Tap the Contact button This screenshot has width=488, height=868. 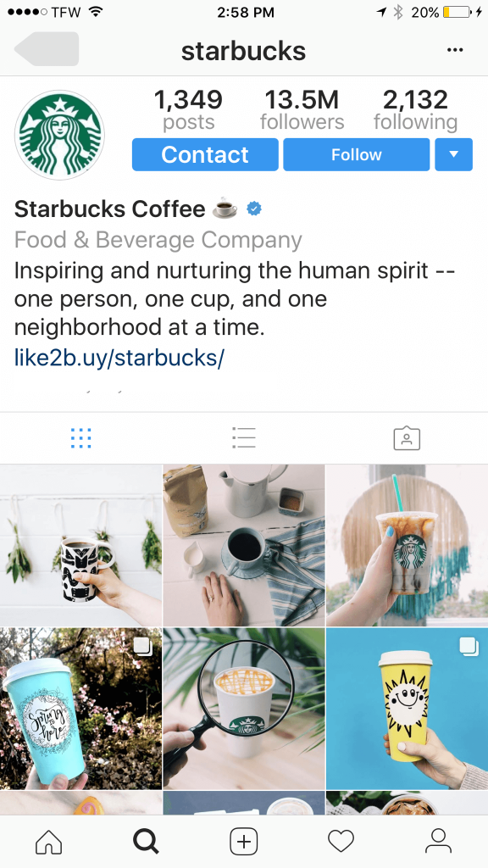click(x=205, y=154)
